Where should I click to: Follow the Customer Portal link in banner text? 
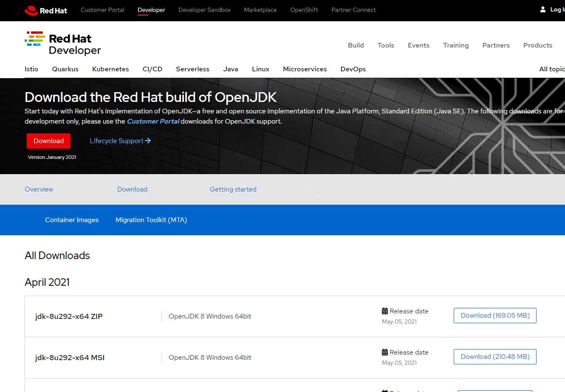(x=153, y=121)
